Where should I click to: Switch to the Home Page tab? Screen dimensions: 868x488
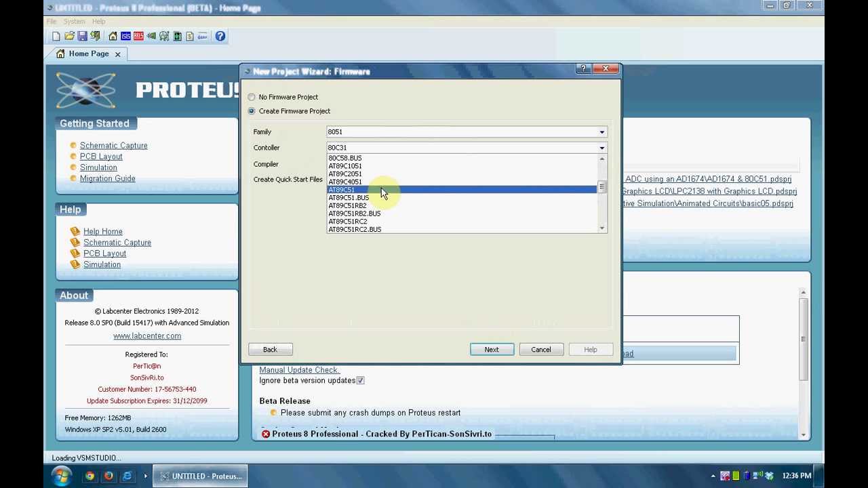(x=88, y=54)
